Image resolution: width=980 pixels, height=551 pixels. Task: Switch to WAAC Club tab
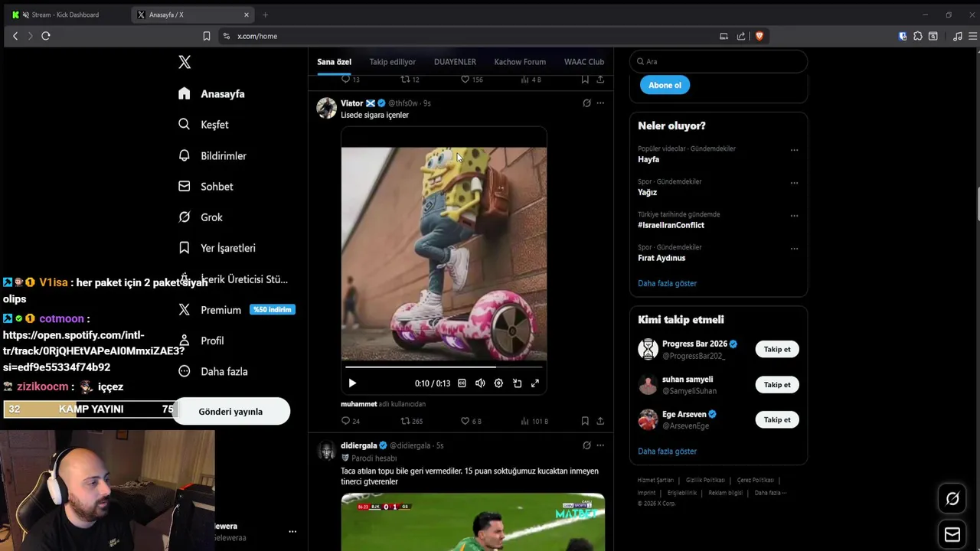click(584, 62)
